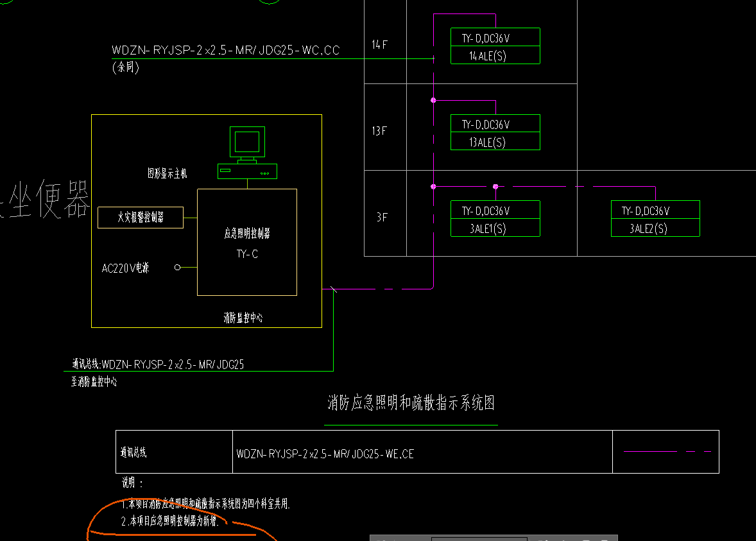The image size is (756, 541).
Task: Select the magenta node above the 3ALE1(S) box
Action: 495,187
